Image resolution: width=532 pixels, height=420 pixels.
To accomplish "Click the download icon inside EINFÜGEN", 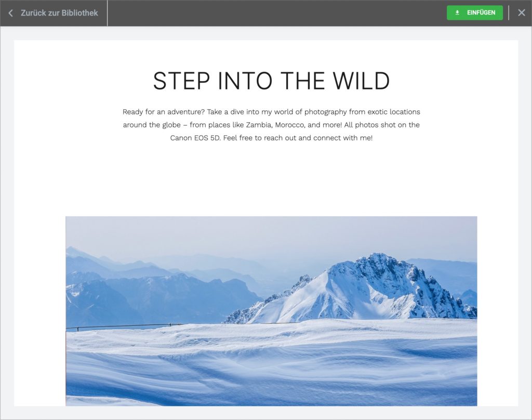I will coord(457,12).
